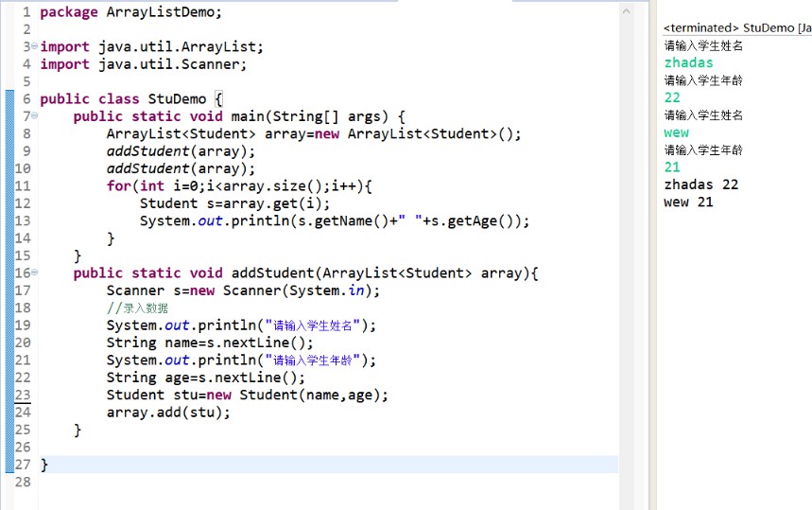Click the println getName getAge line

point(335,220)
